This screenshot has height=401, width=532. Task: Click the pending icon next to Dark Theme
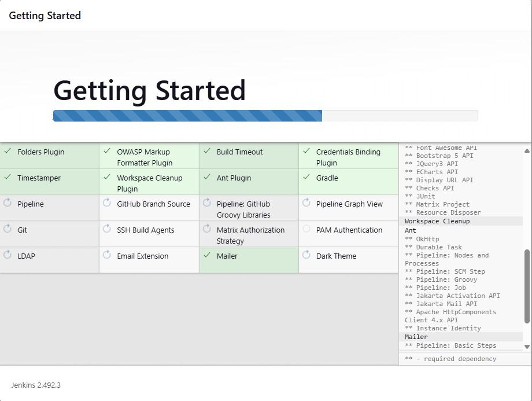click(306, 255)
